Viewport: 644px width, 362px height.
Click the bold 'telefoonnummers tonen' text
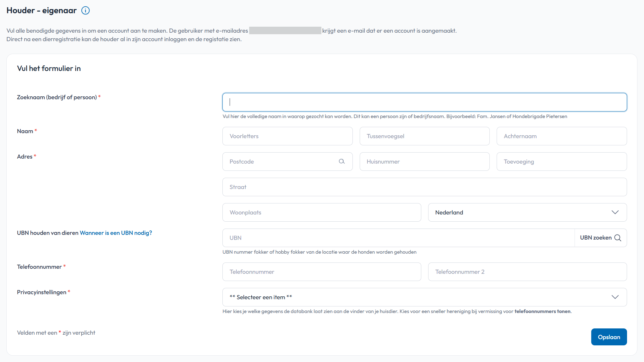(543, 311)
